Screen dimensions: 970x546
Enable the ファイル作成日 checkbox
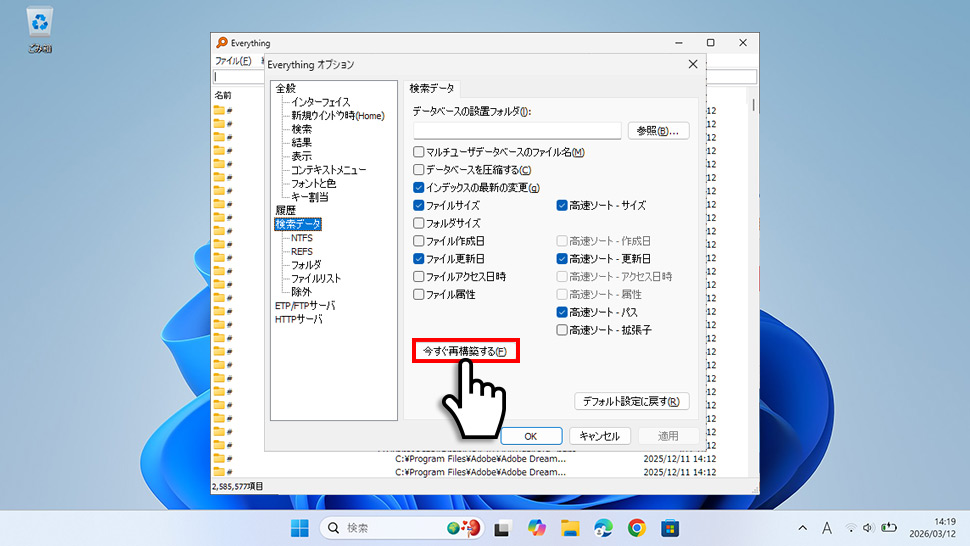[x=419, y=241]
